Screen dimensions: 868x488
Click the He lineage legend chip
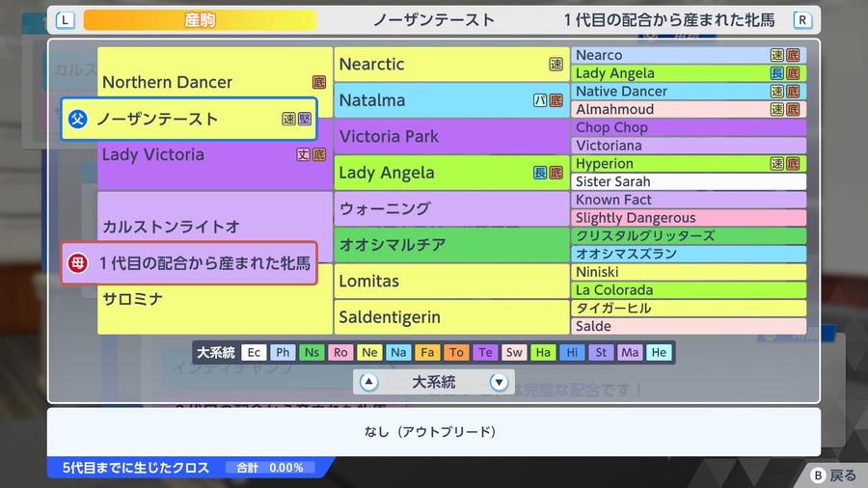(659, 352)
